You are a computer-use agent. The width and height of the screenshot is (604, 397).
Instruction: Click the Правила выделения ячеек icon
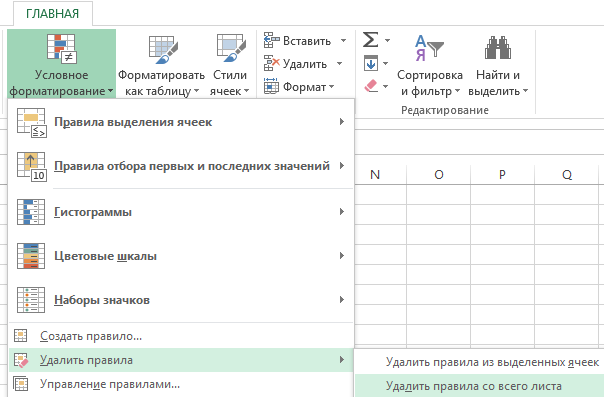[x=32, y=122]
